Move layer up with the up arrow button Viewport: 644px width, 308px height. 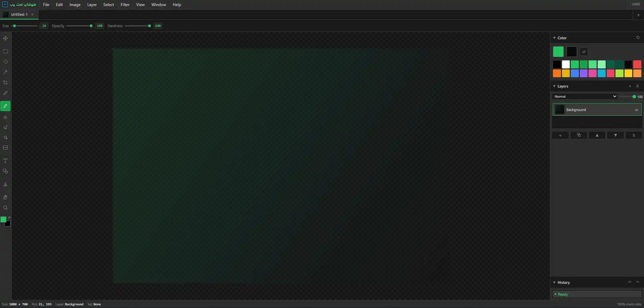(x=597, y=135)
